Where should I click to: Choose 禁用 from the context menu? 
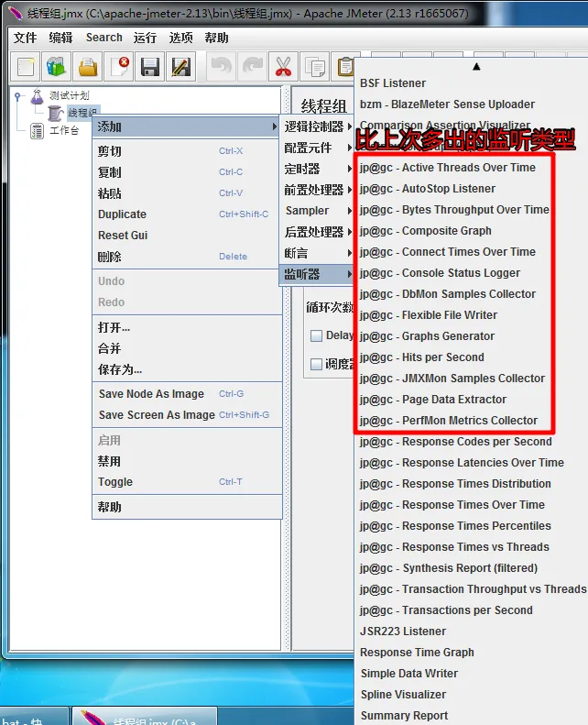tap(187, 461)
